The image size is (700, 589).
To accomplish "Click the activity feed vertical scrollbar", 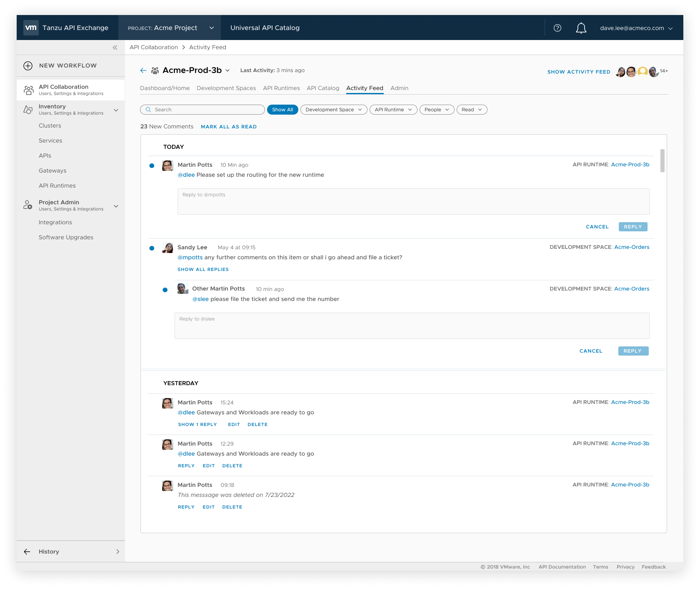I will (x=662, y=160).
